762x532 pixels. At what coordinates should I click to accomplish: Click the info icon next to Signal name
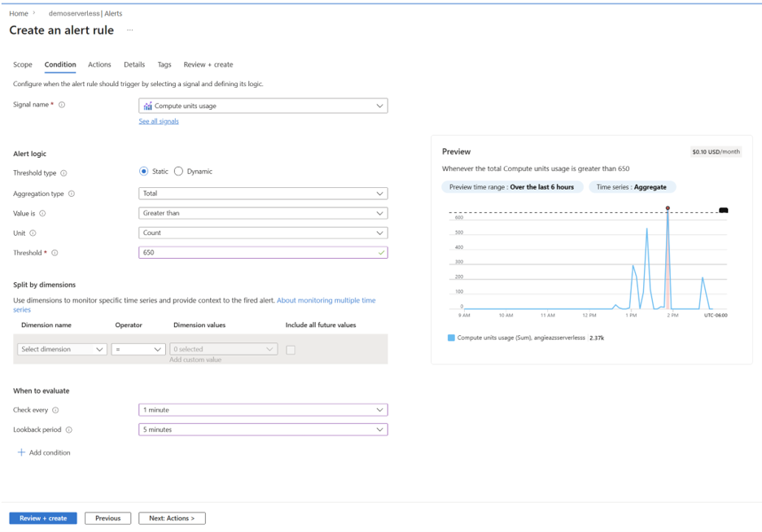62,104
